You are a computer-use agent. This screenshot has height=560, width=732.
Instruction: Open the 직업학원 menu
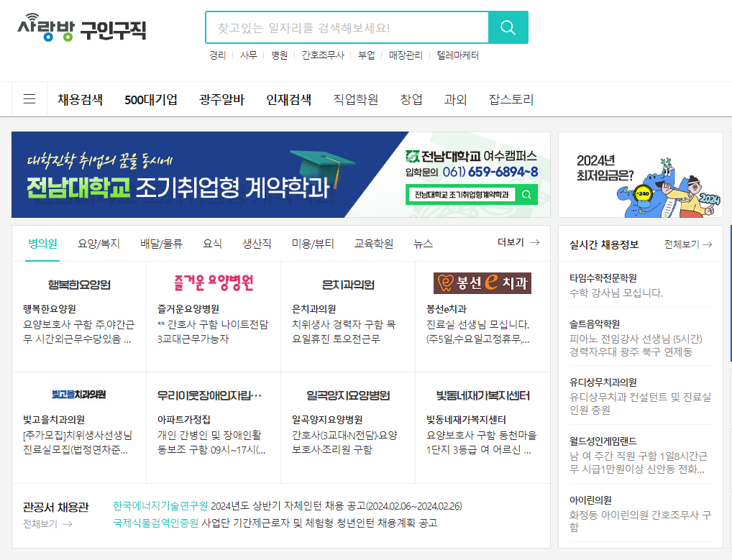pyautogui.click(x=356, y=99)
